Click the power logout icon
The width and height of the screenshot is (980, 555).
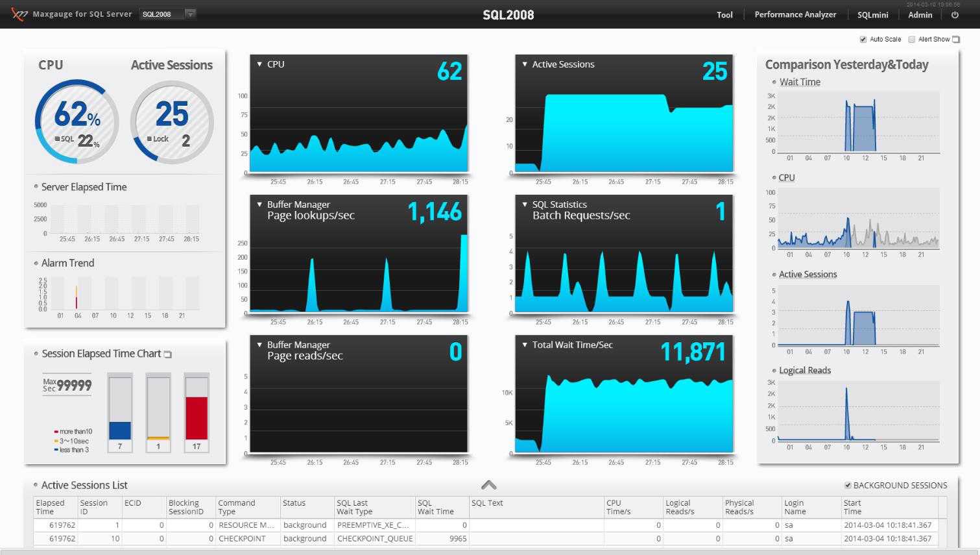[955, 14]
